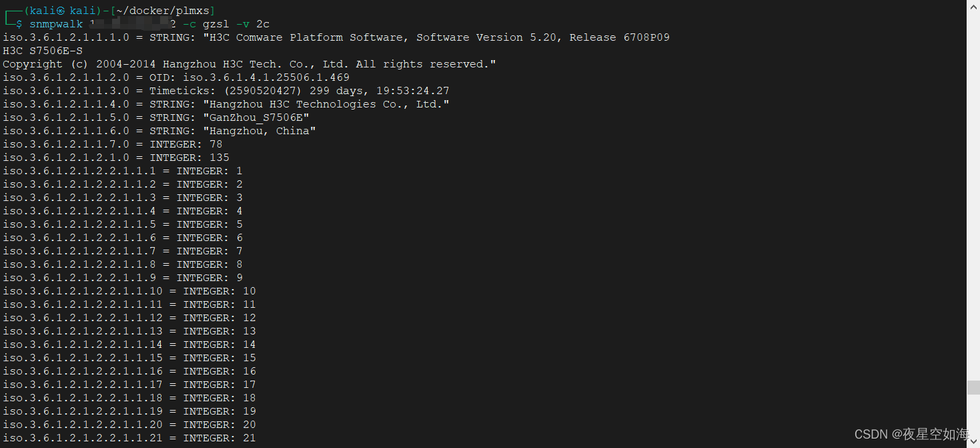
Task: Click the last line INTEGER: 21
Action: [x=219, y=438]
